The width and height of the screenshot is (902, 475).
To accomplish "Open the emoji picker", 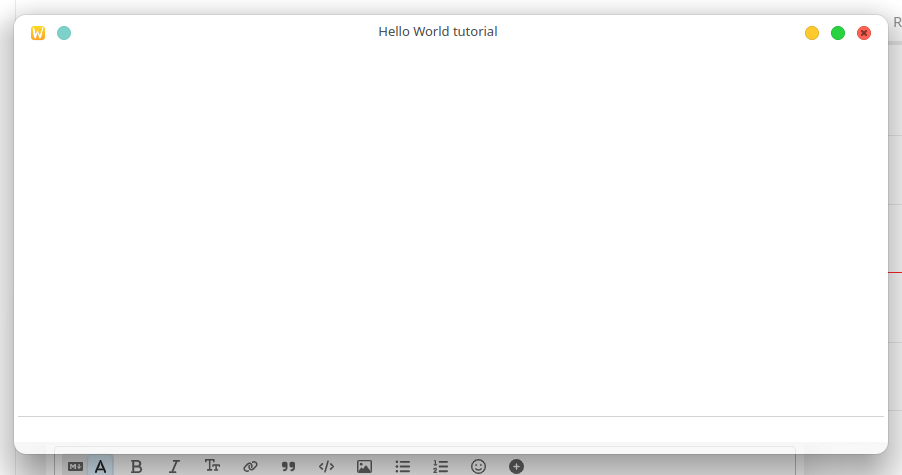I will (x=478, y=466).
